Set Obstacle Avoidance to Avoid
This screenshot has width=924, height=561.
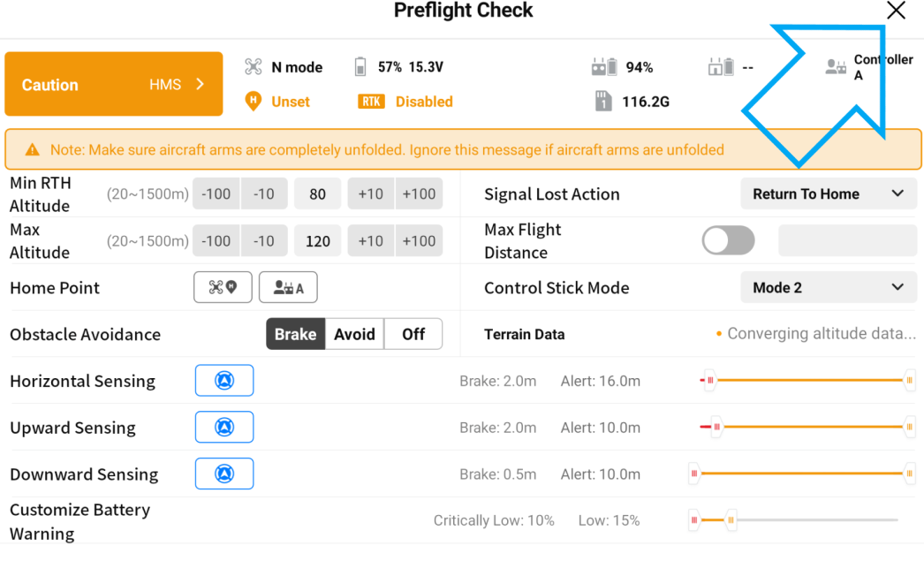(354, 334)
